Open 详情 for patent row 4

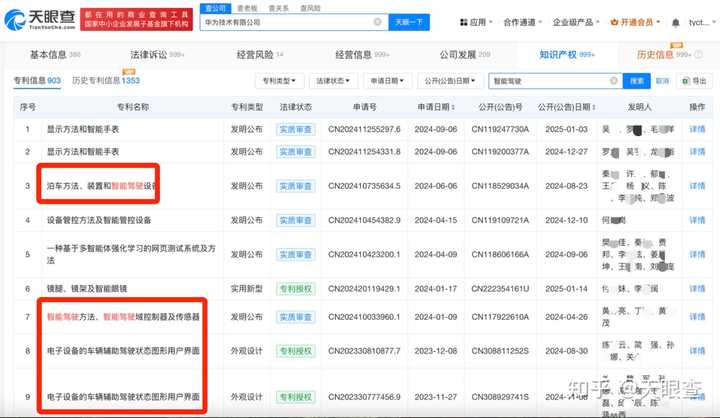tap(697, 220)
